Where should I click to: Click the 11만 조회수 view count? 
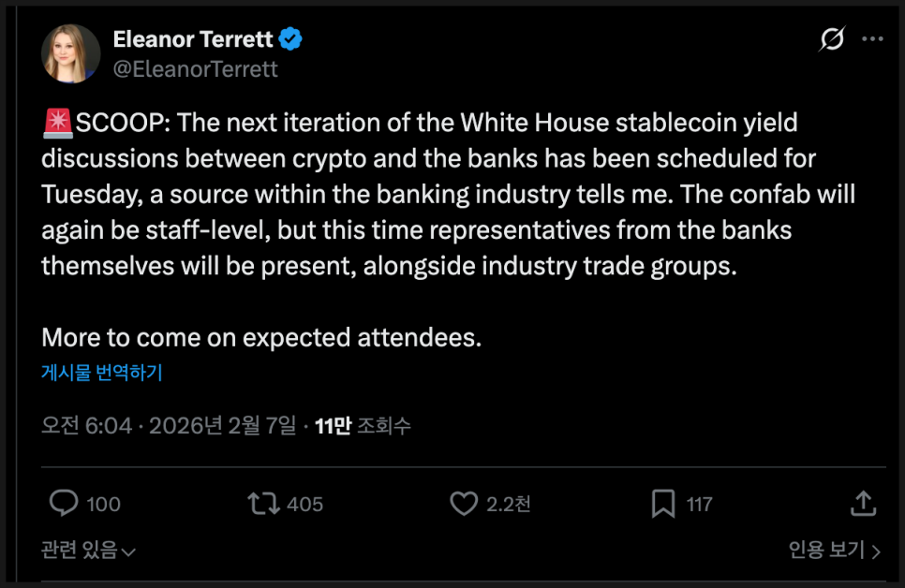363,426
